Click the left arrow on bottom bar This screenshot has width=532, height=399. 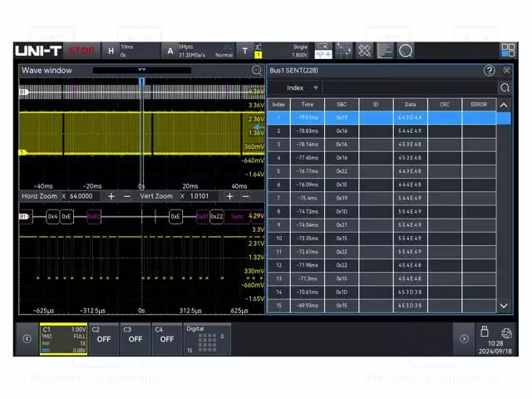click(27, 338)
